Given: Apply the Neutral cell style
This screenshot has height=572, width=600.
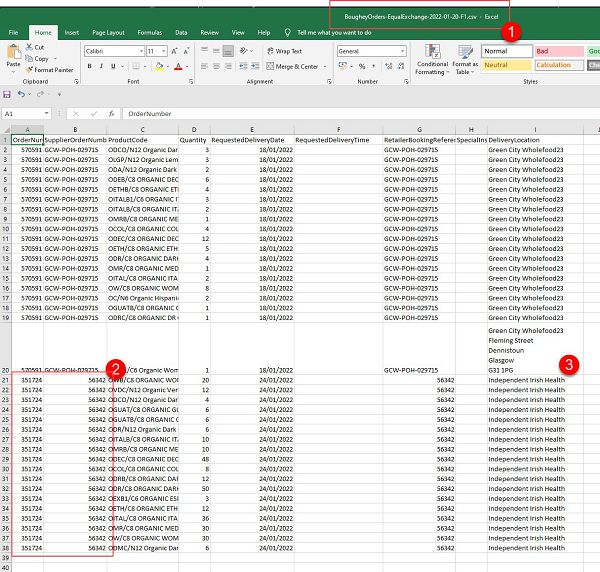Looking at the screenshot, I should (507, 65).
